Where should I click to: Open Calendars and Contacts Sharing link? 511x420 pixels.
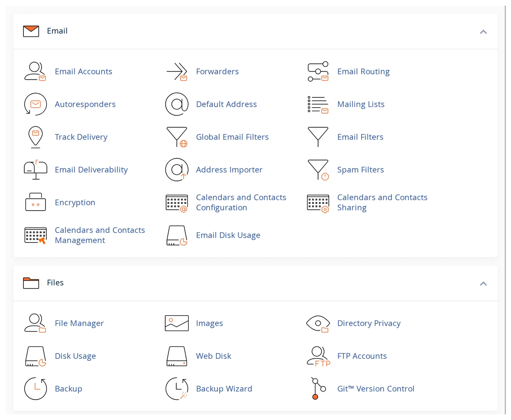point(382,203)
